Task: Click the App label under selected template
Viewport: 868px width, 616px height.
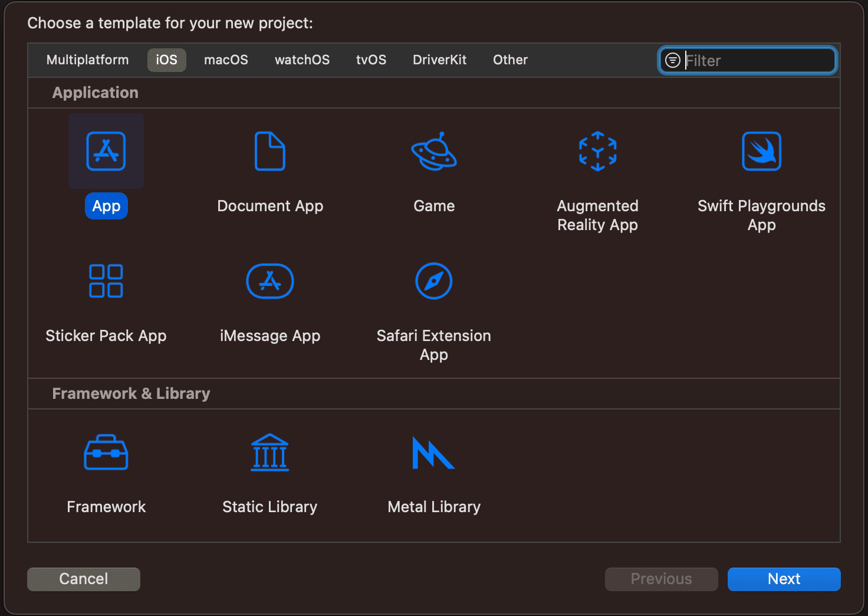Action: (x=106, y=206)
